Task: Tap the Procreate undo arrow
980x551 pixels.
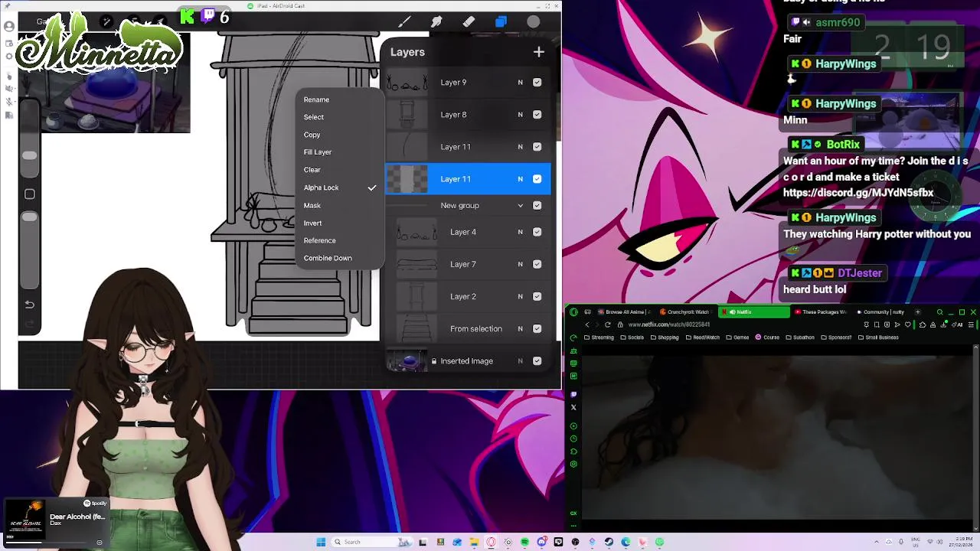Action: [29, 305]
